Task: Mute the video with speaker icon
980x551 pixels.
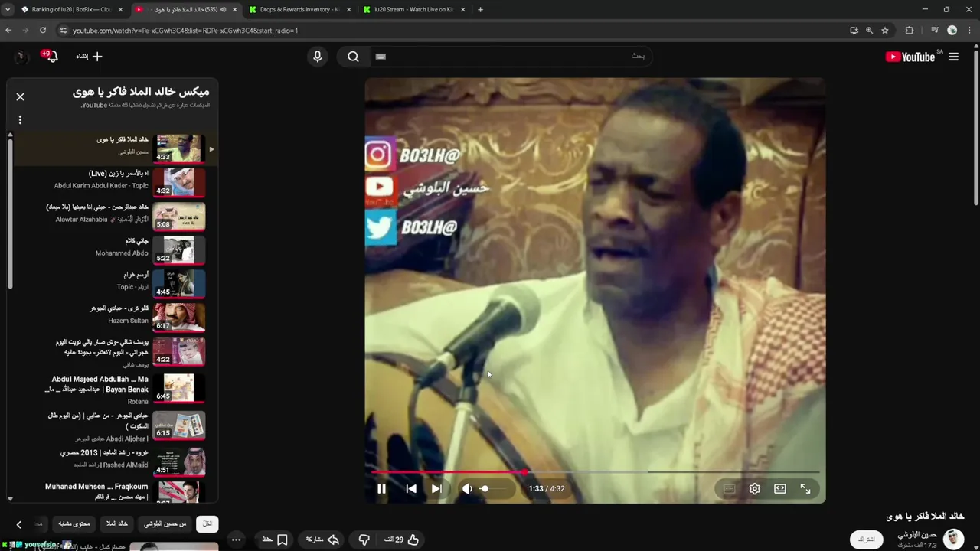Action: click(x=467, y=488)
